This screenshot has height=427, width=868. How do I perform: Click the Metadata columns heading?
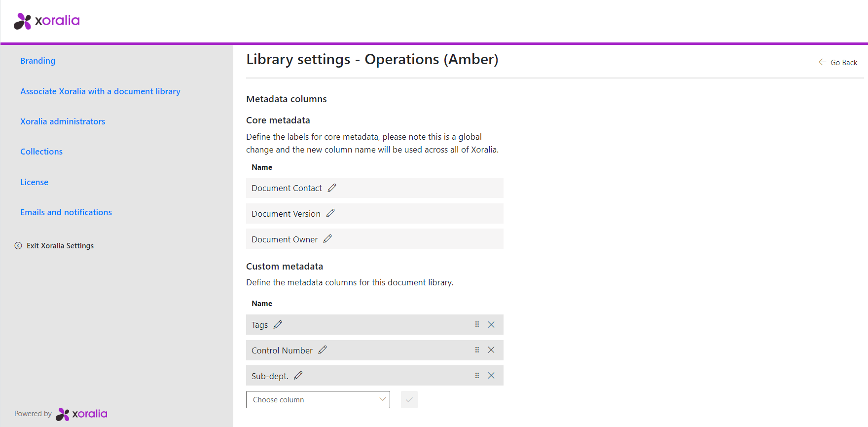coord(287,99)
